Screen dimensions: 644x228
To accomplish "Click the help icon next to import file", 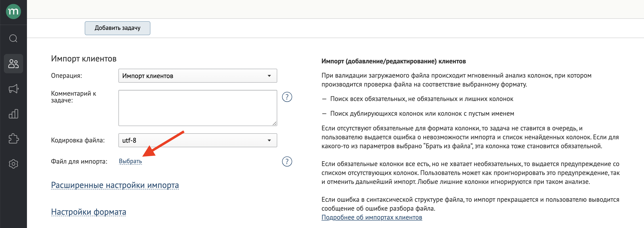I will (287, 162).
